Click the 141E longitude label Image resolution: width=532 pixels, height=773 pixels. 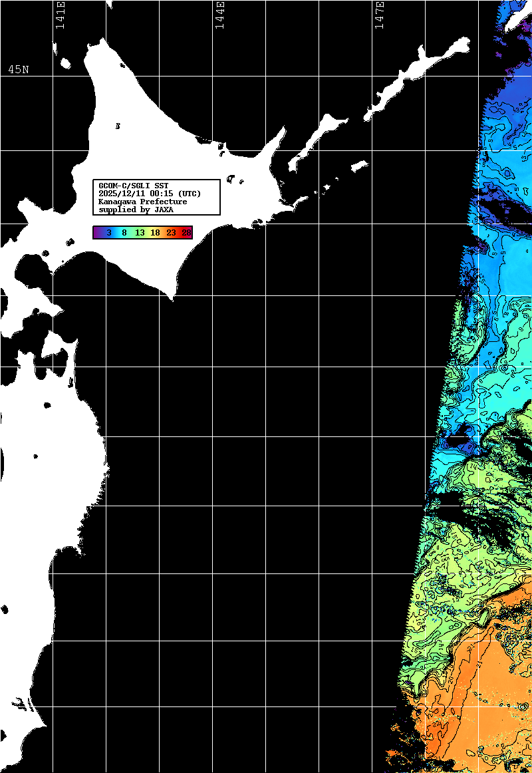pyautogui.click(x=61, y=15)
